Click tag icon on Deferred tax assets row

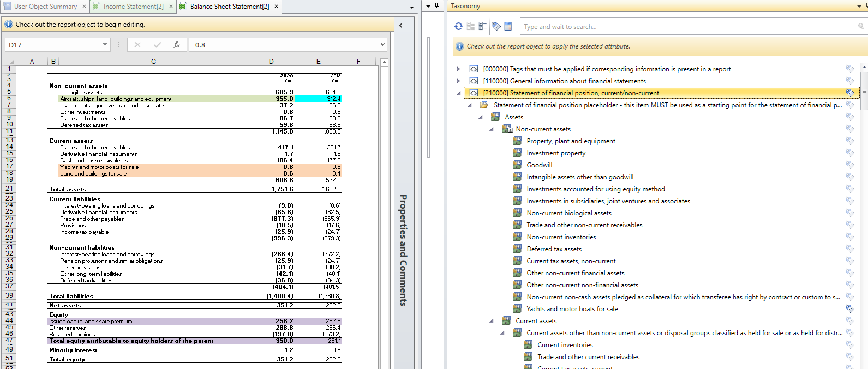[850, 249]
